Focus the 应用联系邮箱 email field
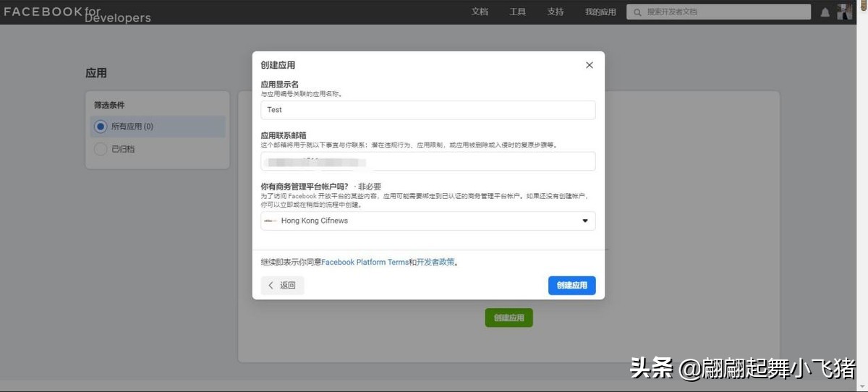Image resolution: width=868 pixels, height=392 pixels. point(428,161)
